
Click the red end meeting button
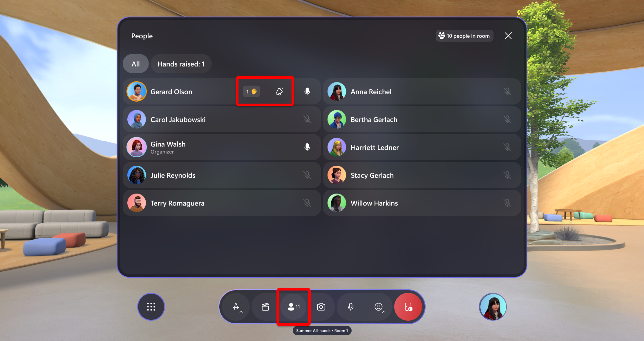pyautogui.click(x=408, y=307)
